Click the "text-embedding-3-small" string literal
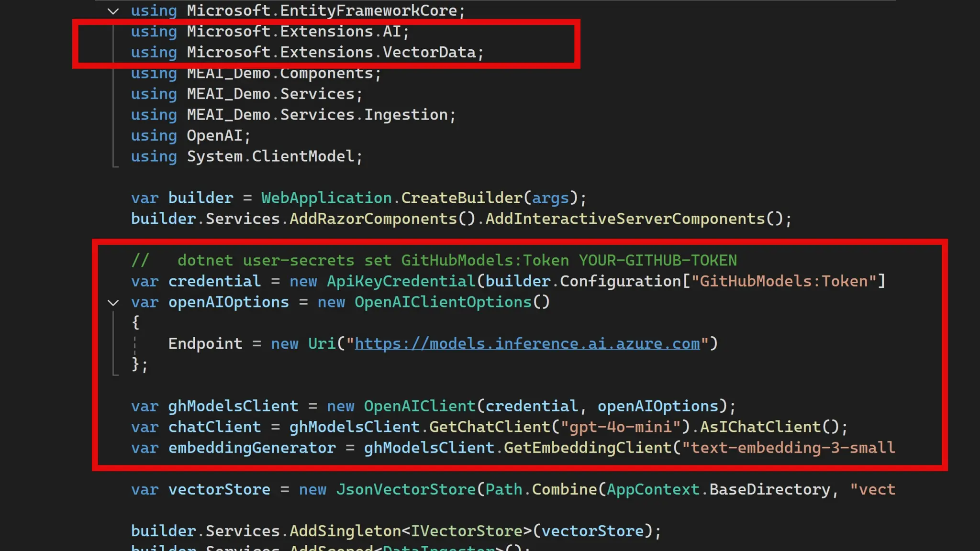The image size is (980, 551). pos(790,448)
